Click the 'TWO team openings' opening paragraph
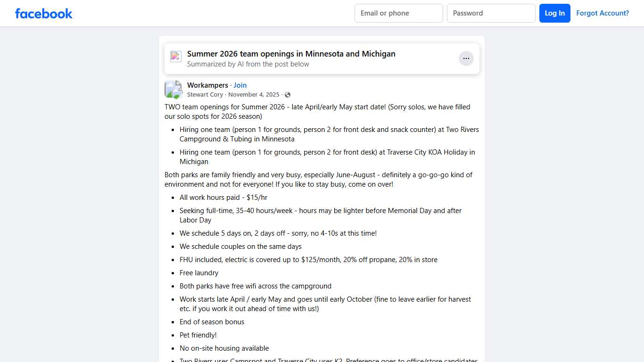Viewport: 644px width, 362px height. [317, 112]
